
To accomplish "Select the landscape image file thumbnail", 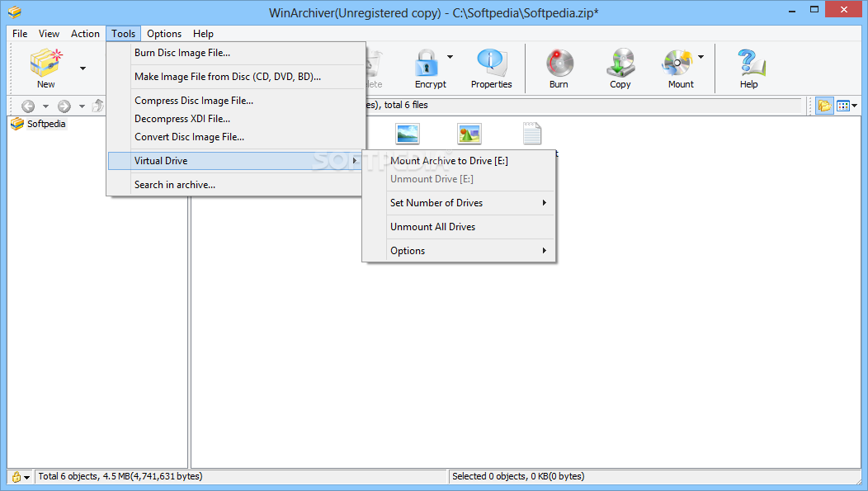I will 408,134.
